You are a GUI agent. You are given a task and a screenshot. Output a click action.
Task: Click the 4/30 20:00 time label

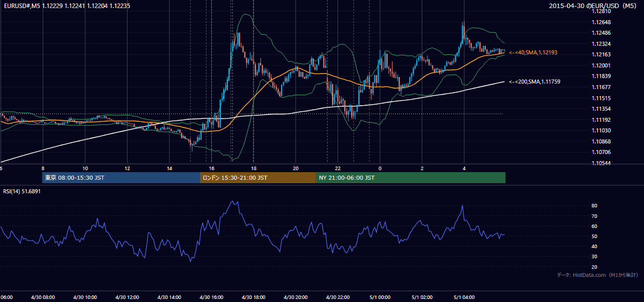[x=296, y=297]
